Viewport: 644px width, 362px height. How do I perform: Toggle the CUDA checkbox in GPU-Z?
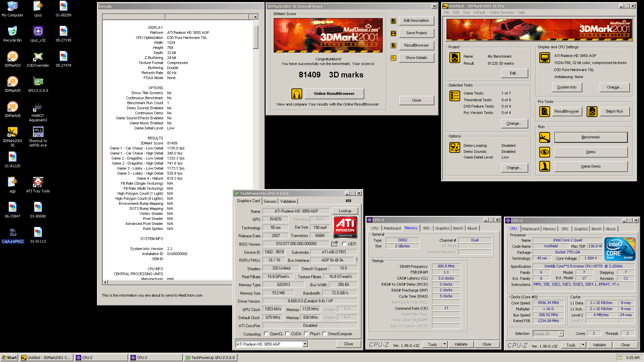point(287,334)
